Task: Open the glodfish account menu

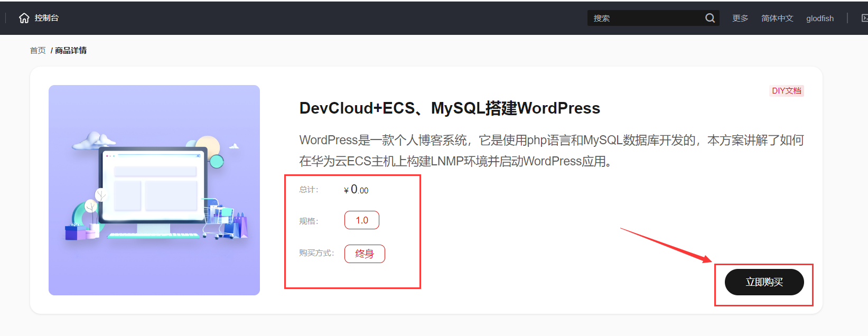Action: point(820,18)
